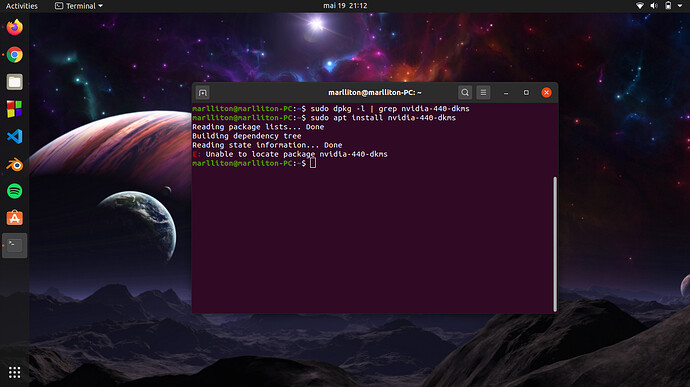Open a new terminal tab button

click(202, 92)
